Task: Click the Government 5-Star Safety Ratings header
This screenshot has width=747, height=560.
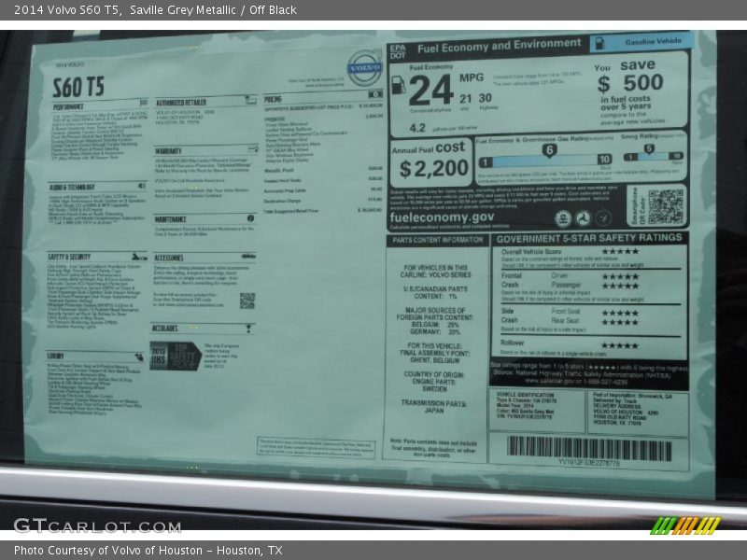Action: tap(589, 238)
